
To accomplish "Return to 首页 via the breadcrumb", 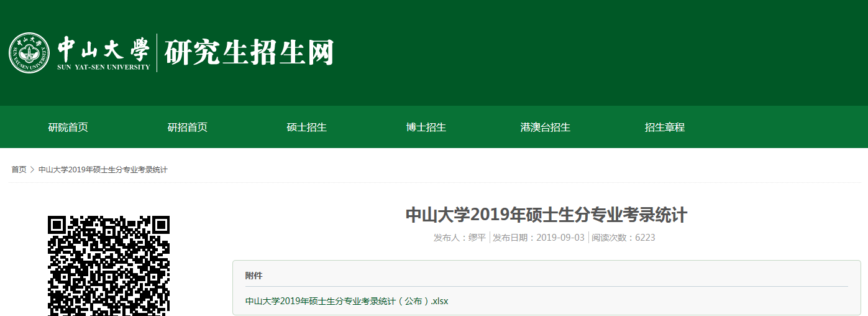I will 19,170.
